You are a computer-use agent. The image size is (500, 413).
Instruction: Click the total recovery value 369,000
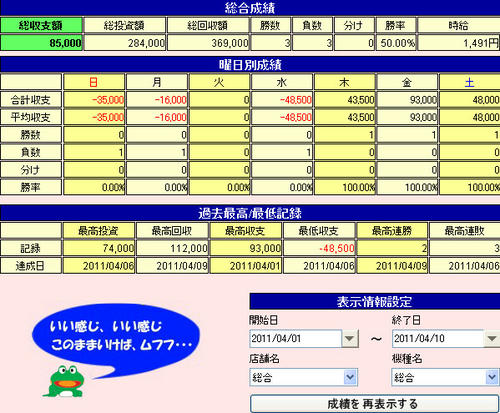click(208, 43)
